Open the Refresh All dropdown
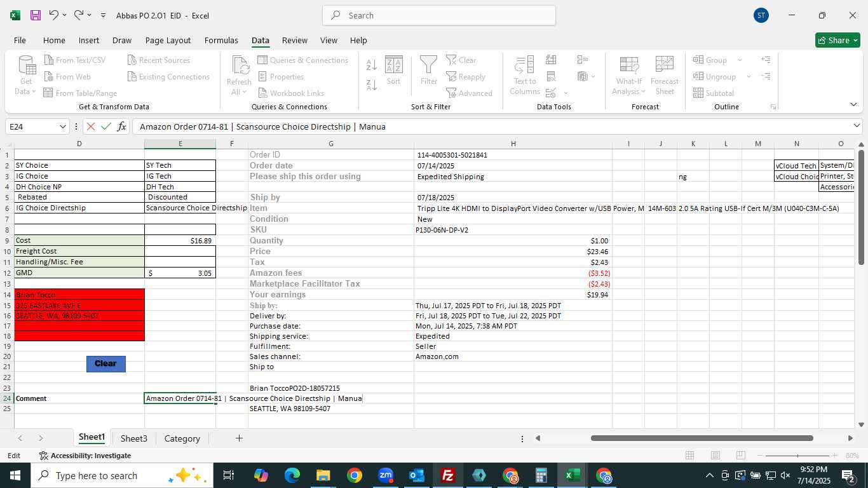This screenshot has width=868, height=488. point(239,76)
